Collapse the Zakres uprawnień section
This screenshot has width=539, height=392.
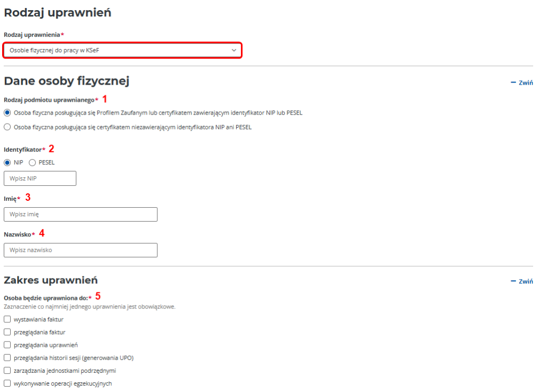pyautogui.click(x=521, y=281)
